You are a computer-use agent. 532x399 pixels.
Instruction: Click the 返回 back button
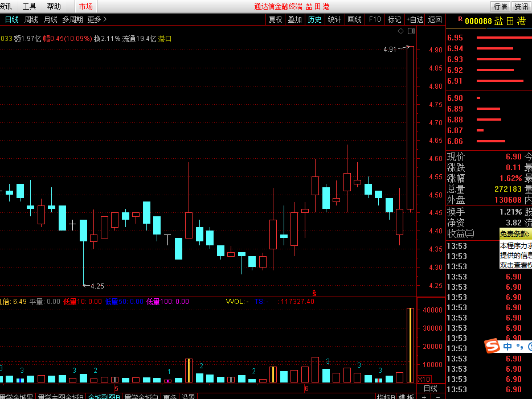click(435, 20)
